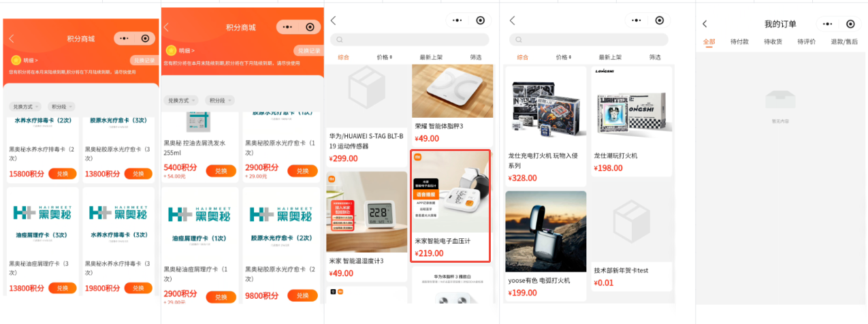Tap circle close icon on 积分商城 screen with 15800积分
The image size is (868, 324).
144,39
